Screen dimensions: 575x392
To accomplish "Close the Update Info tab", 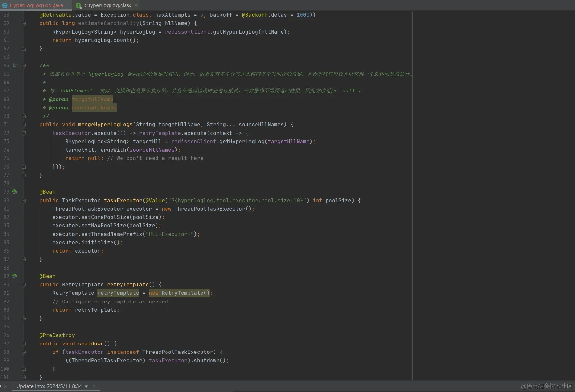I will pos(94,386).
